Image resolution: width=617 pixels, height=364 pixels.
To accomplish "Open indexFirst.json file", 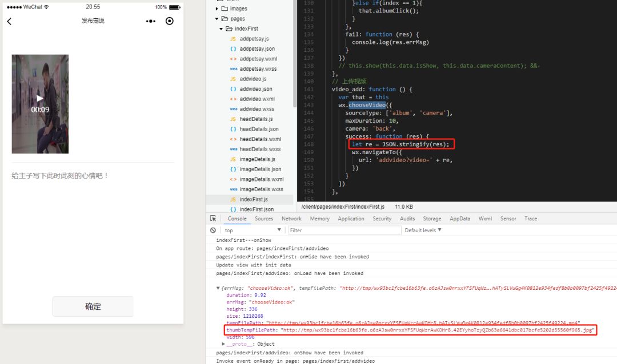I will click(256, 209).
